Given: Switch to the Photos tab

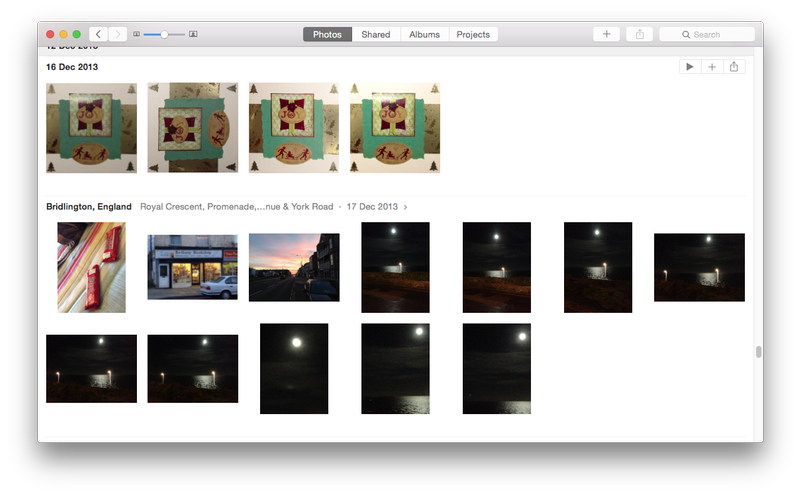Looking at the screenshot, I should 327,34.
